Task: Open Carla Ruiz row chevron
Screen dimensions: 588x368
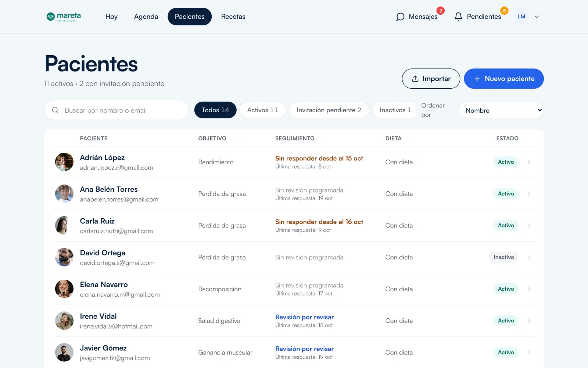Action: (529, 226)
